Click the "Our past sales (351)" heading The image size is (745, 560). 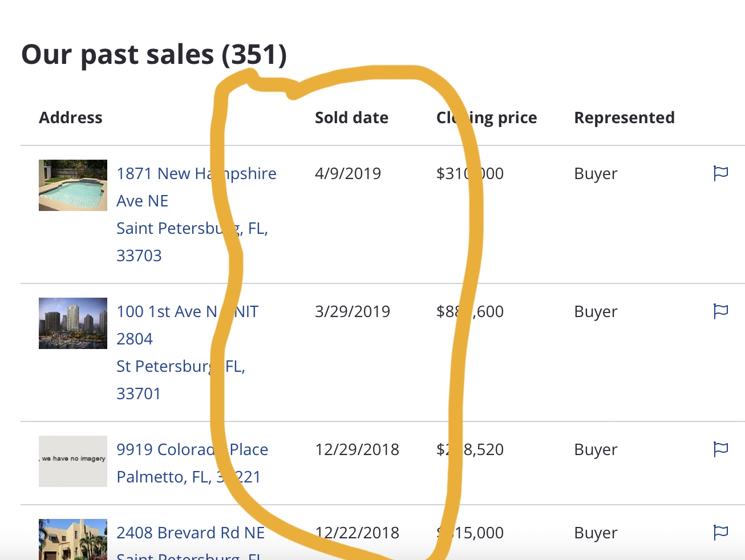pyautogui.click(x=154, y=55)
